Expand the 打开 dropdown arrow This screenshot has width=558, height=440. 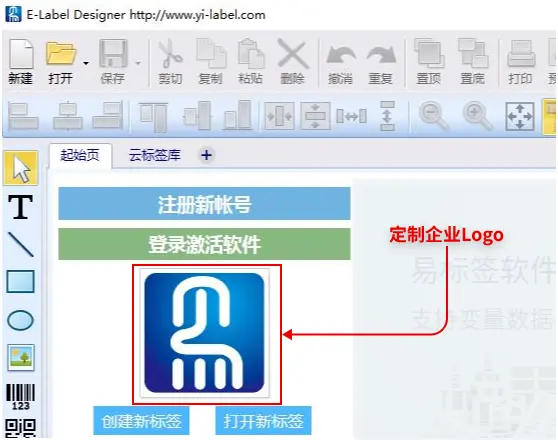(86, 63)
